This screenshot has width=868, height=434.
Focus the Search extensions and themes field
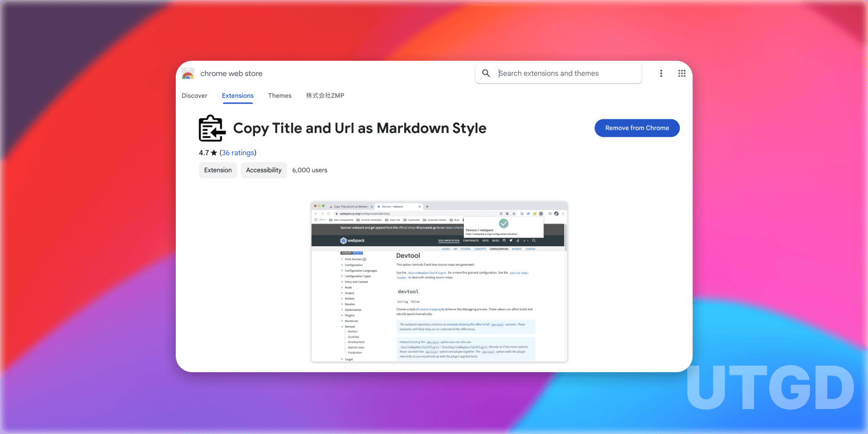[x=558, y=73]
